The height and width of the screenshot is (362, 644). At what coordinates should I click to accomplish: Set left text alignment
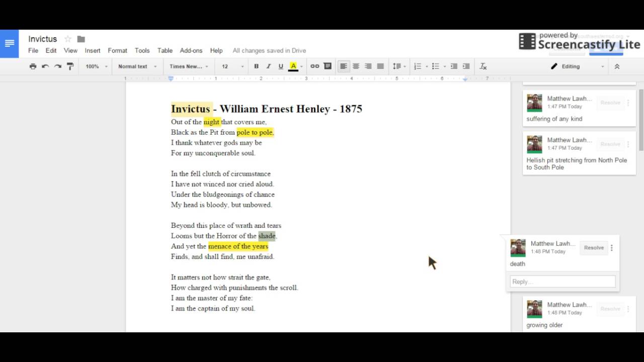(x=344, y=66)
